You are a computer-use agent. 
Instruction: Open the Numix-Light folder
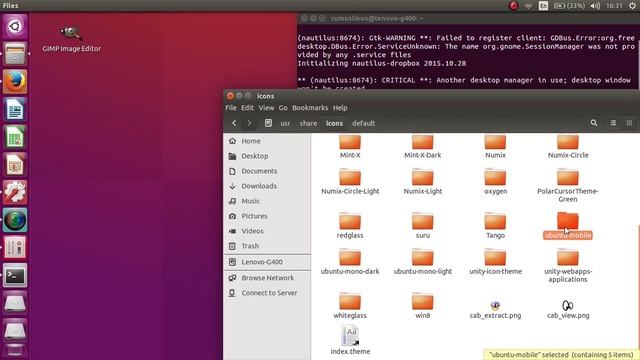(422, 182)
